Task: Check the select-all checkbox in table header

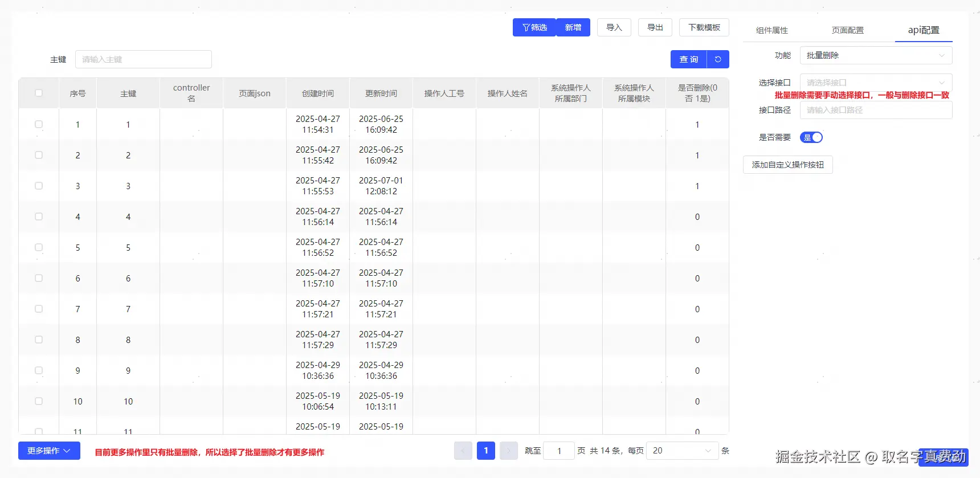Action: (x=39, y=93)
